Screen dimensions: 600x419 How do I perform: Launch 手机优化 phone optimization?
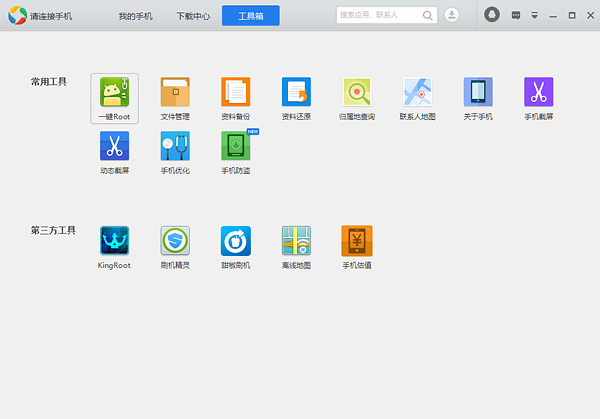tap(175, 146)
